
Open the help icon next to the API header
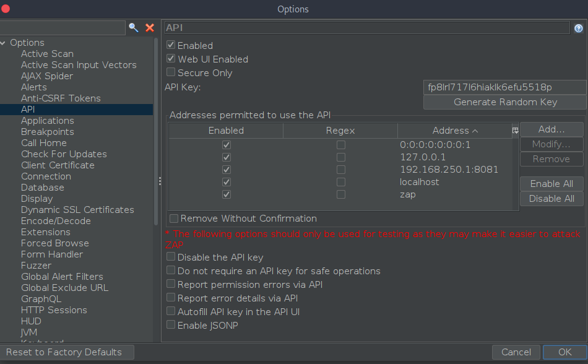pyautogui.click(x=578, y=28)
